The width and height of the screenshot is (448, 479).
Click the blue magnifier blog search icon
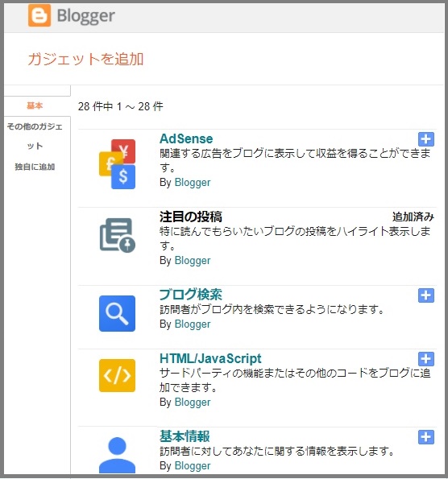tap(117, 313)
